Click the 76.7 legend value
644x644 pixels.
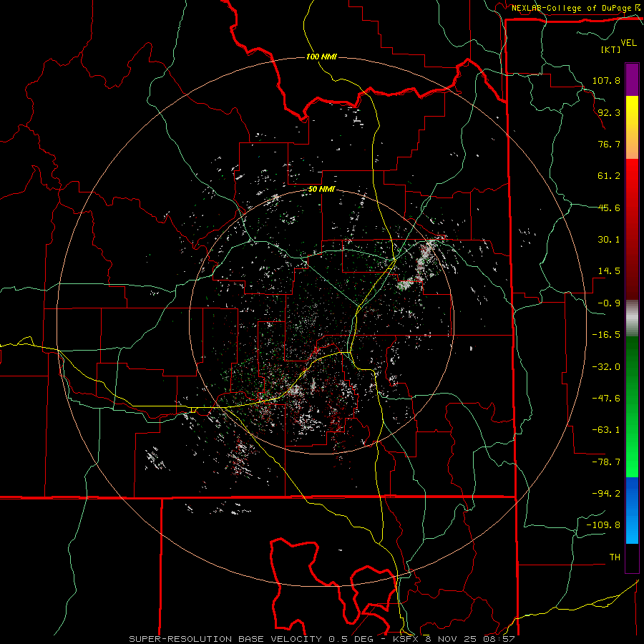tap(609, 144)
